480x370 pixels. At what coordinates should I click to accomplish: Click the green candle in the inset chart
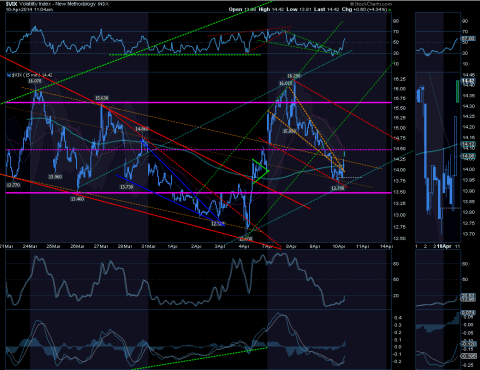pos(458,91)
